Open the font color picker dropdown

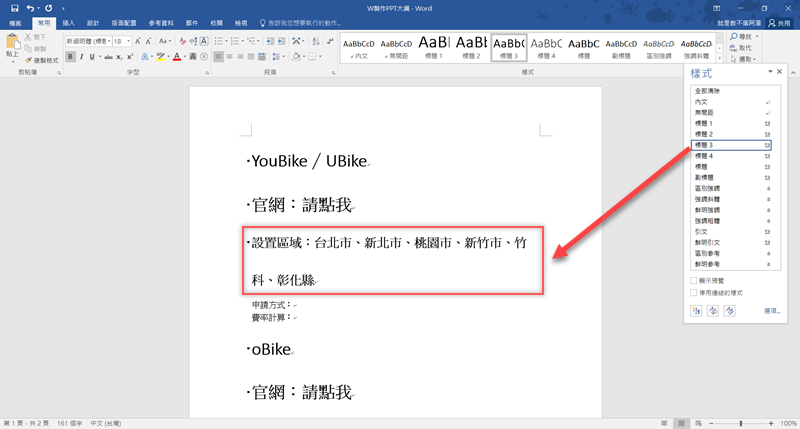point(186,57)
